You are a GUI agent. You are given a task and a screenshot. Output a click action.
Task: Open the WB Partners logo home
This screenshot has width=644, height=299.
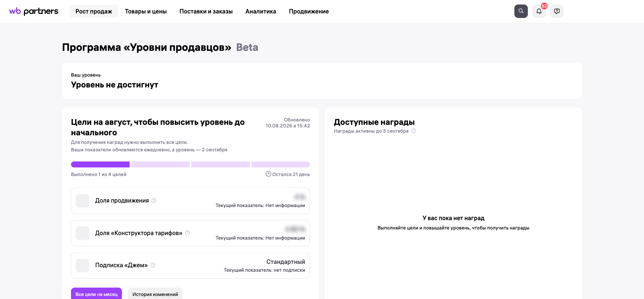point(34,11)
